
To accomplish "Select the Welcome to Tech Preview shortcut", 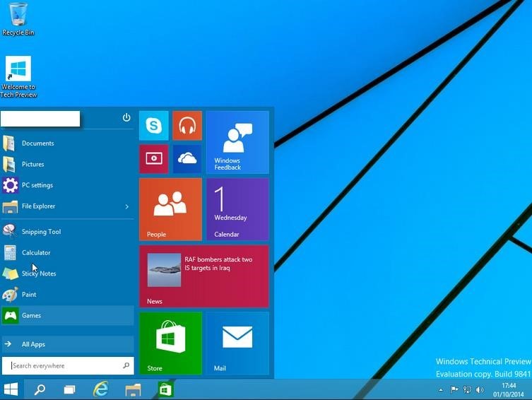I will 18,77.
